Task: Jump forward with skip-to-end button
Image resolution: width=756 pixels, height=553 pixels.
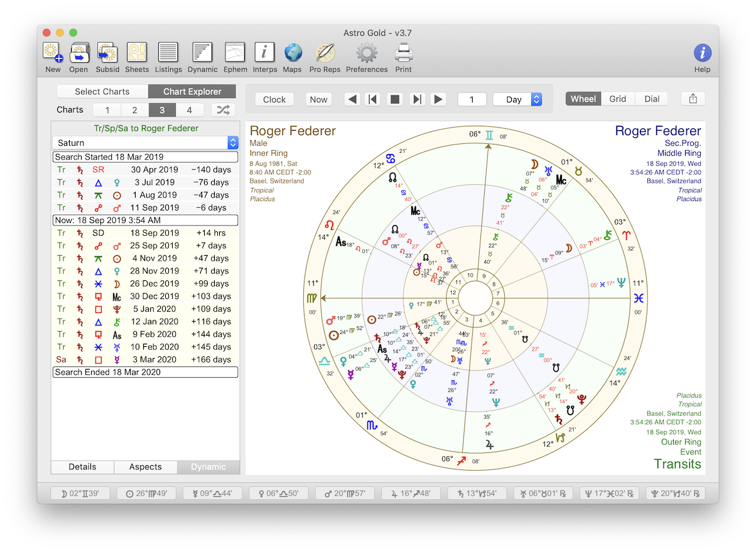Action: pyautogui.click(x=417, y=99)
